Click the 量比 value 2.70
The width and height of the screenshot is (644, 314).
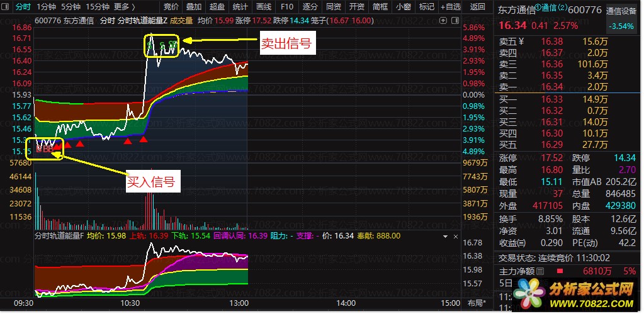[627, 170]
